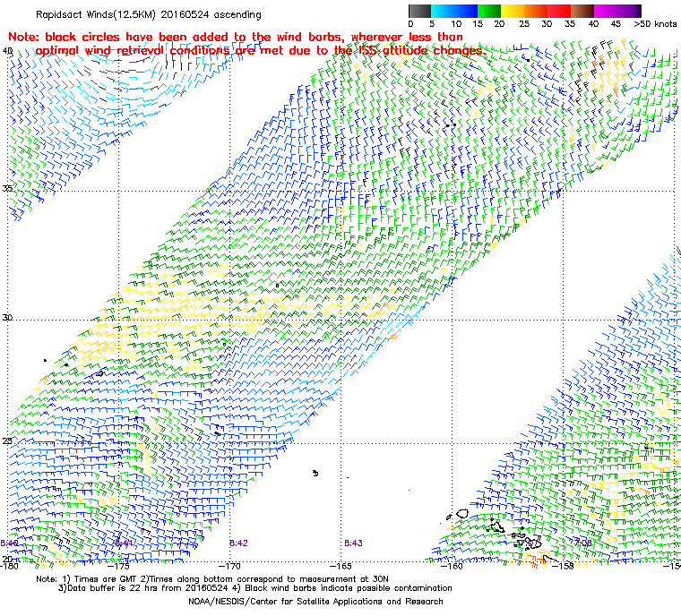
Task: Click the '35' legend scale label
Action: coord(570,24)
